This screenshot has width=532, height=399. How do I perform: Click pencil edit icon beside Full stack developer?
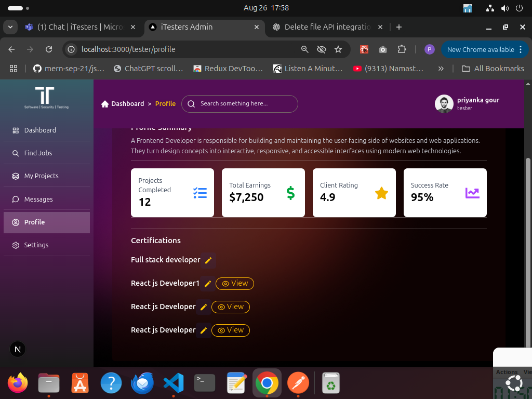pos(208,260)
